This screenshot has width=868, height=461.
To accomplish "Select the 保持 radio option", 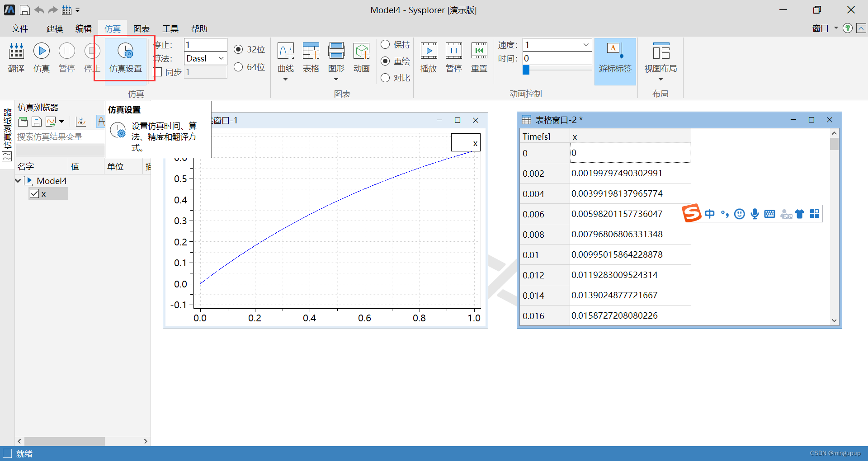I will (385, 44).
